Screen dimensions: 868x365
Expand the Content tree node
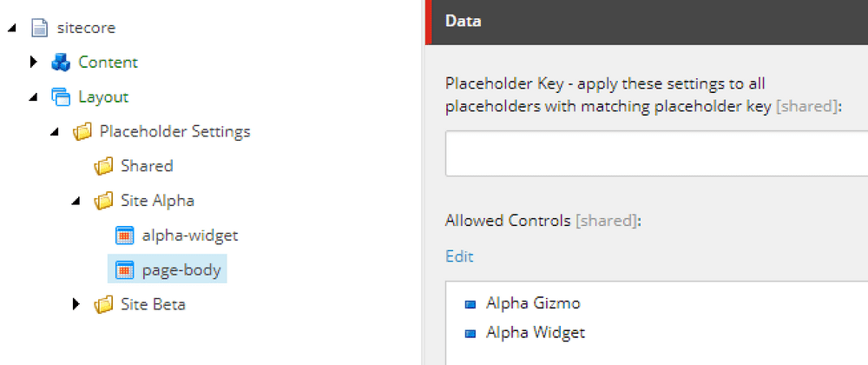34,63
